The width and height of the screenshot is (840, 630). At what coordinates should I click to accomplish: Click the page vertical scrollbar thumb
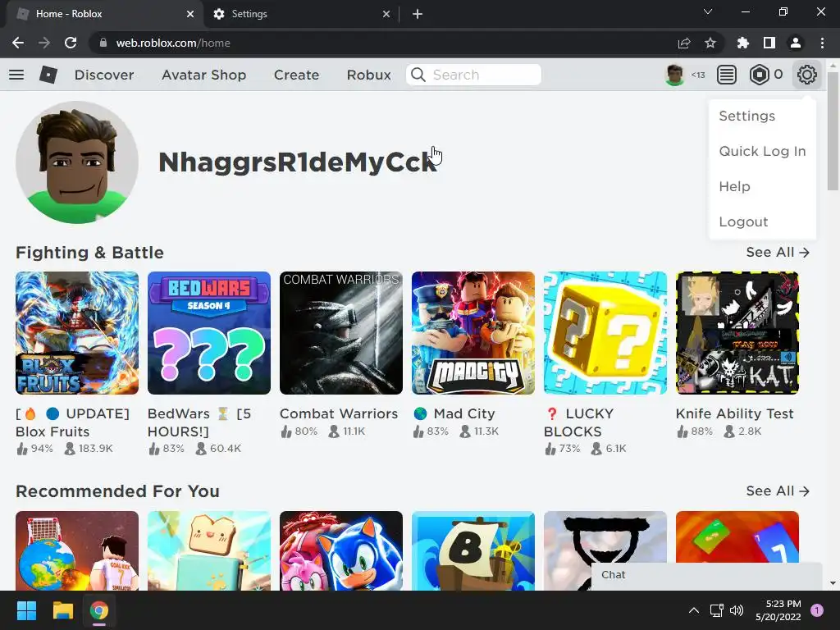coord(833,131)
